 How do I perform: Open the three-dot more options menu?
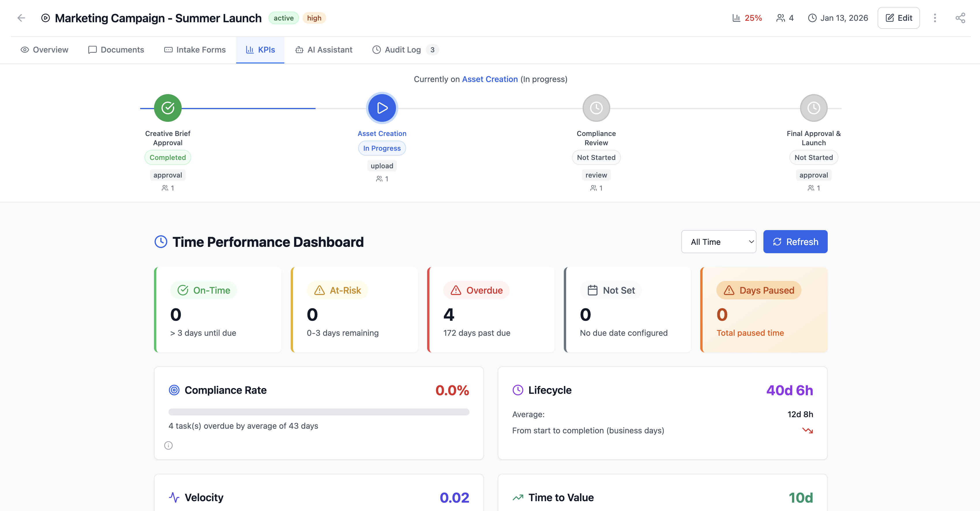(935, 18)
